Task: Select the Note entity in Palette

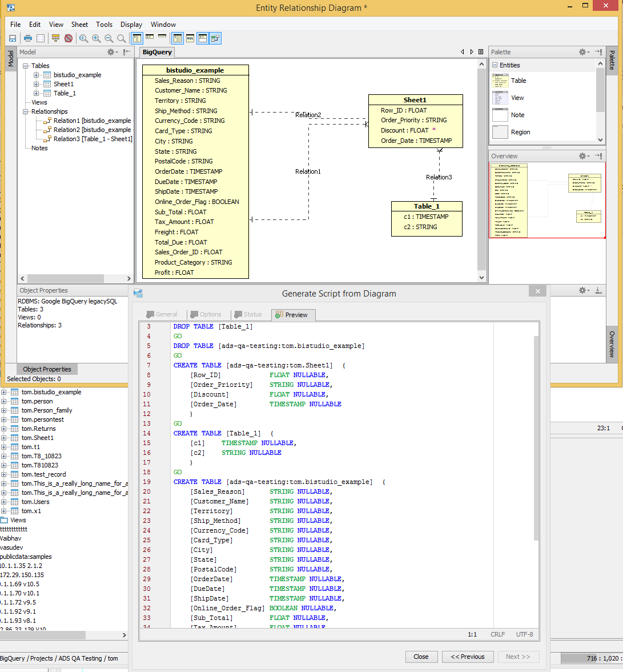Action: click(517, 115)
